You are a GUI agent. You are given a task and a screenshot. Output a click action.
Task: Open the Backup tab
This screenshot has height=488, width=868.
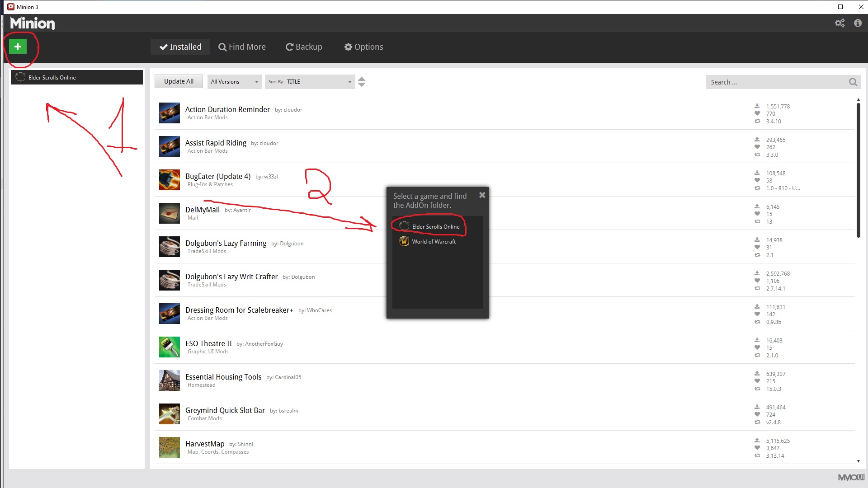304,47
